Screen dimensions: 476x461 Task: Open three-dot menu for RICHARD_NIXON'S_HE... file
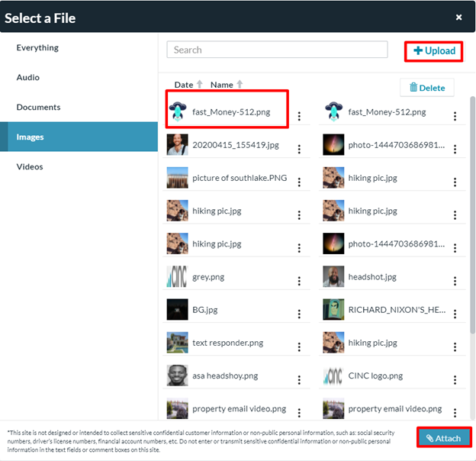pos(455,314)
